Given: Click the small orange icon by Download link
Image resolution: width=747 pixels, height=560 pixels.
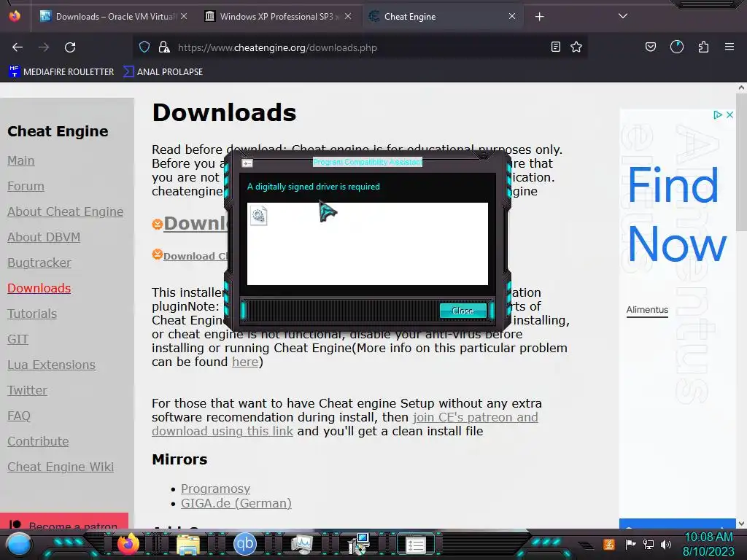Looking at the screenshot, I should point(158,254).
